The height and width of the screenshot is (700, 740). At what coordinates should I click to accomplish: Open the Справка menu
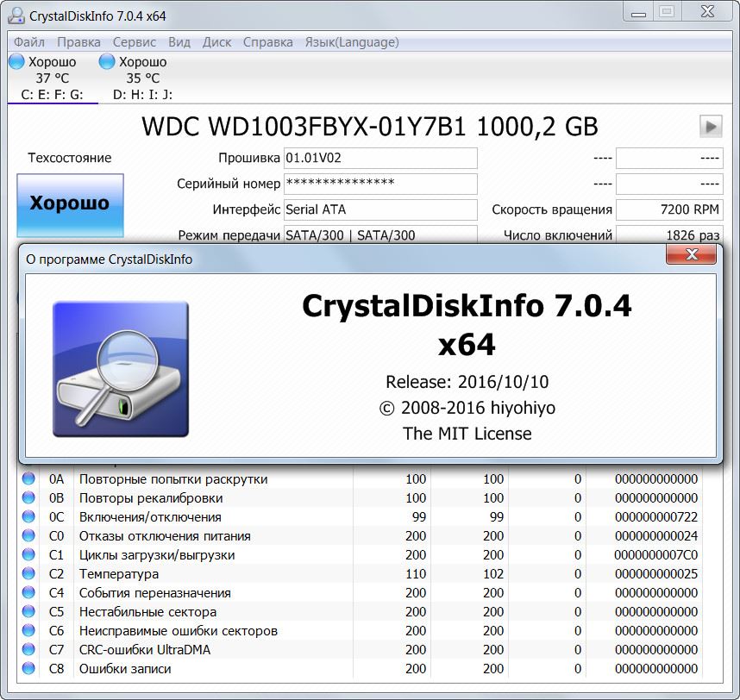[267, 42]
